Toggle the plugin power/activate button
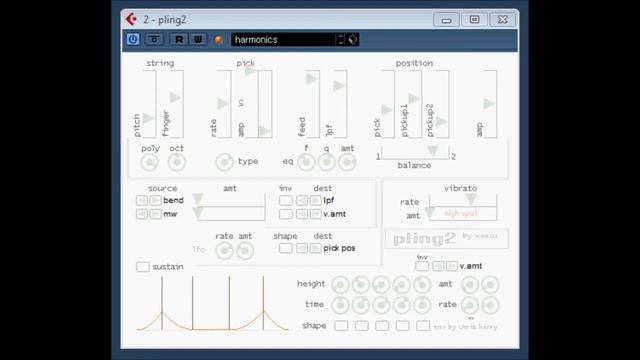 (x=133, y=40)
